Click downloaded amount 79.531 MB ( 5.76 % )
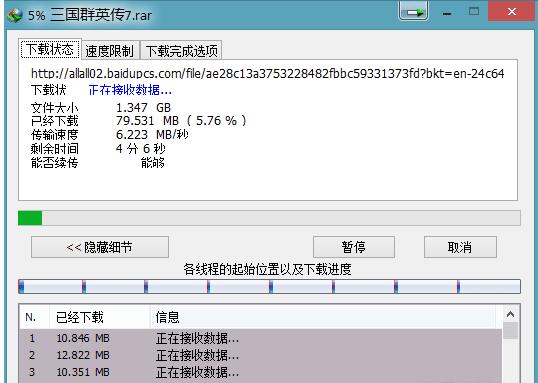 pyautogui.click(x=181, y=121)
